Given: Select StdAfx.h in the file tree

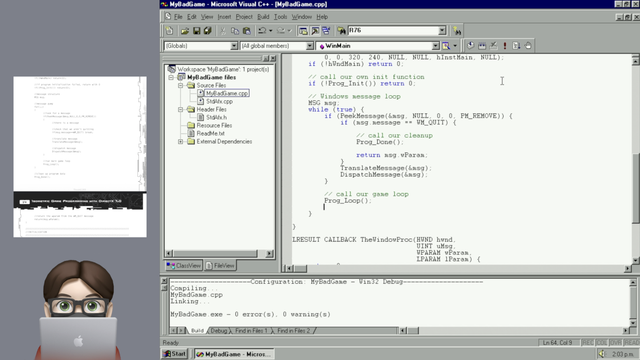Looking at the screenshot, I should click(216, 118).
